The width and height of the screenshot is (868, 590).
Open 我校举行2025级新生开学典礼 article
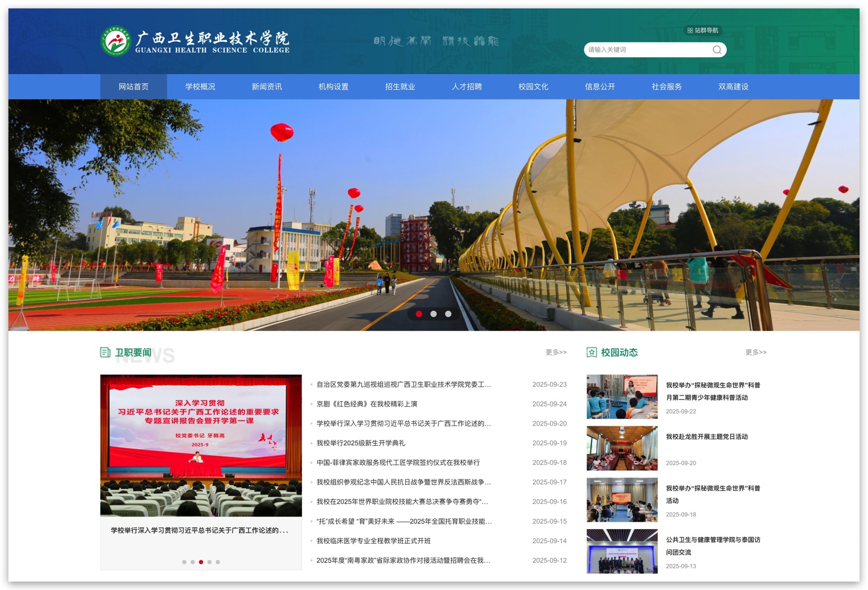361,443
